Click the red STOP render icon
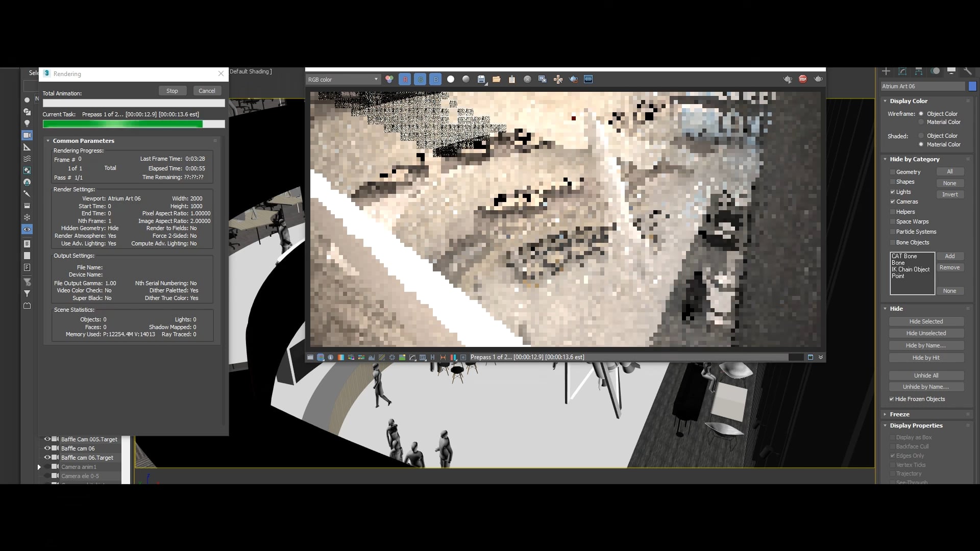This screenshot has height=551, width=980. click(x=803, y=79)
